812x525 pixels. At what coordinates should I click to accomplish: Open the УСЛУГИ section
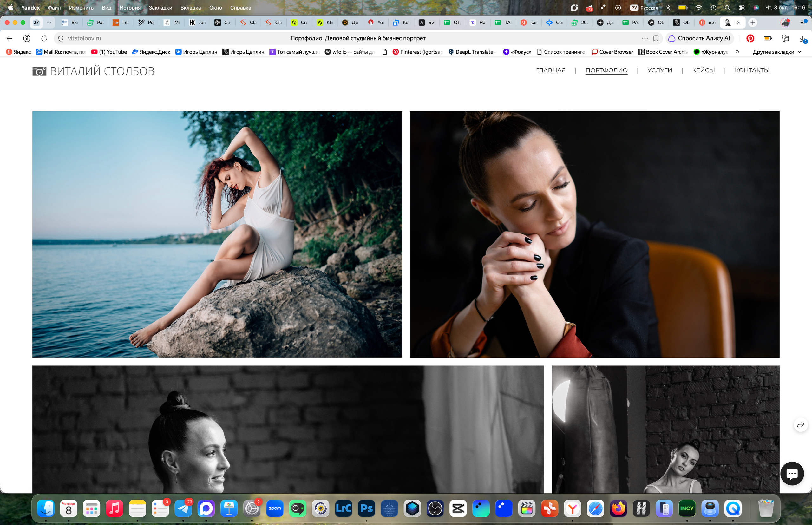660,70
